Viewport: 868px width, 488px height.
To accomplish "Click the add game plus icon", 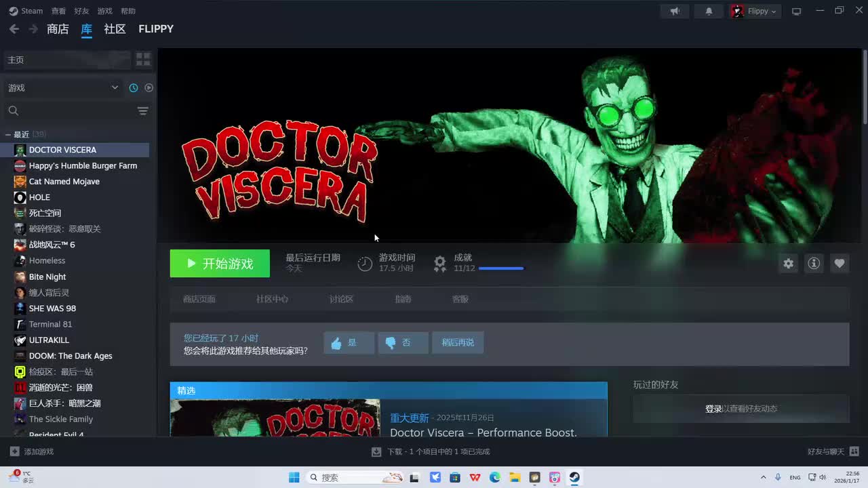I will tap(15, 451).
